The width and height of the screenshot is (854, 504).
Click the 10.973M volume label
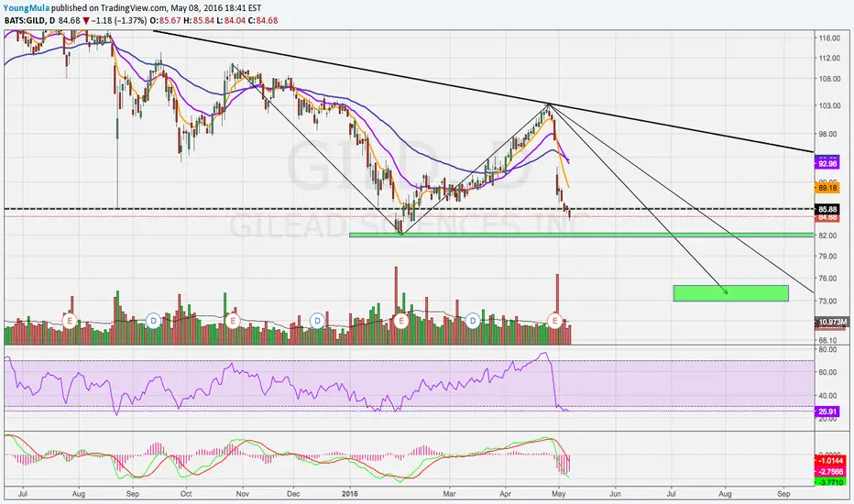pos(830,322)
